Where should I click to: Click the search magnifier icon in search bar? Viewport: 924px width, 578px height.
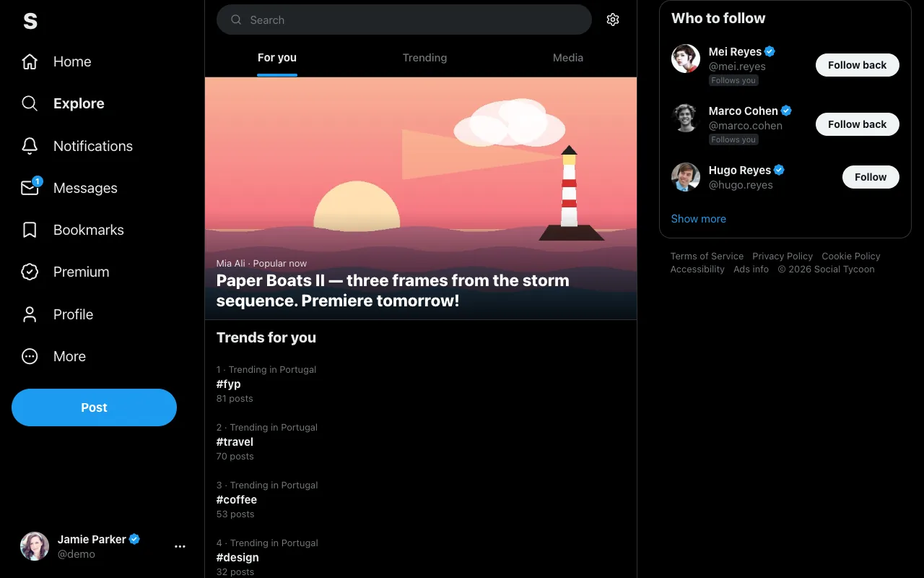(x=236, y=20)
